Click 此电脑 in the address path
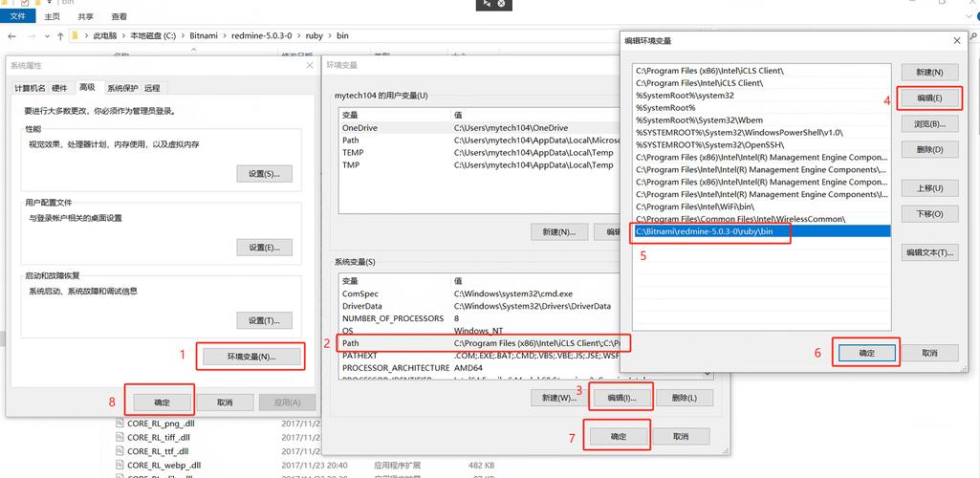 (x=105, y=36)
